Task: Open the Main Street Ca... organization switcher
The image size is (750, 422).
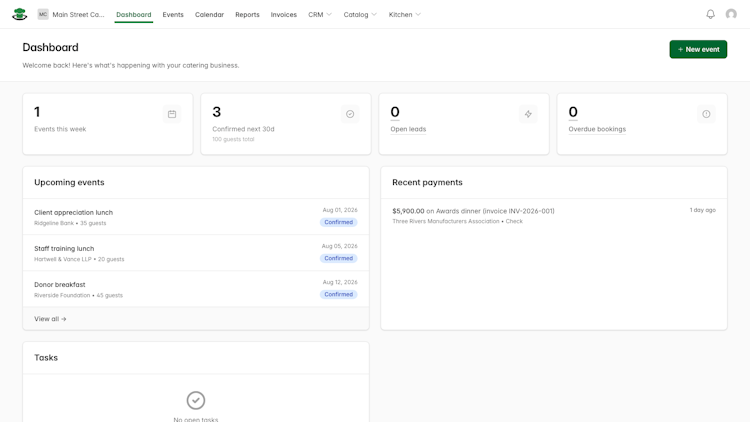Action: (71, 14)
